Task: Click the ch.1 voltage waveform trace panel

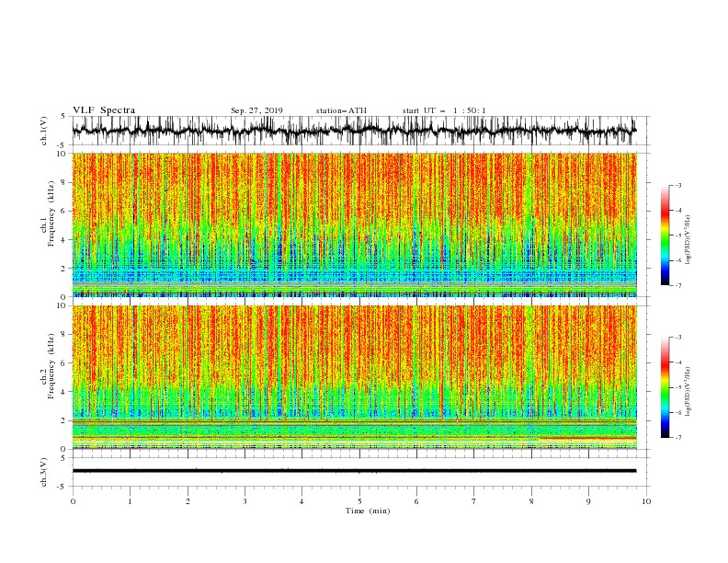Action: [x=361, y=131]
